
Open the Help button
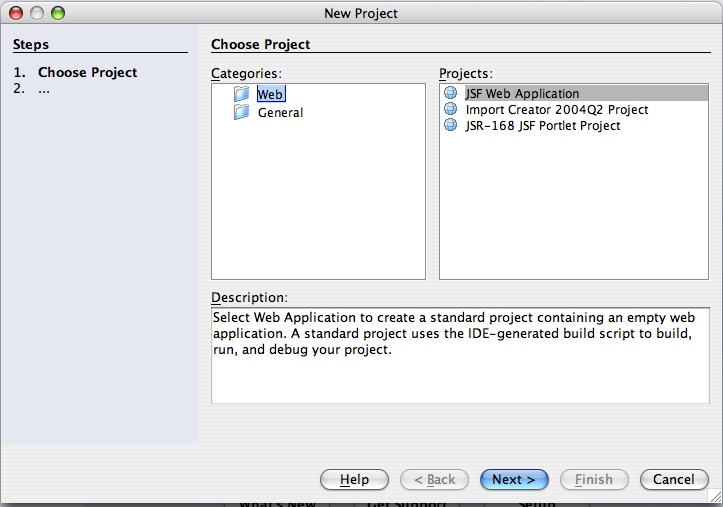[x=354, y=479]
